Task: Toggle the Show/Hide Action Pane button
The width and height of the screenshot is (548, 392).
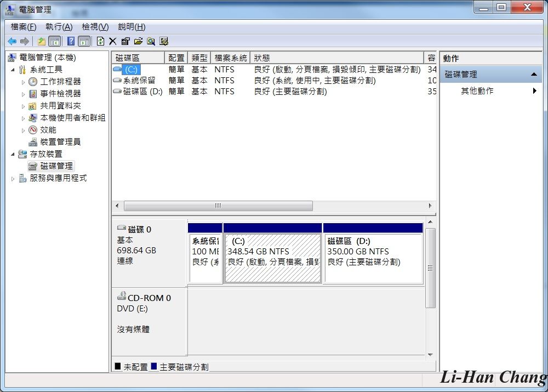Action: tap(84, 41)
